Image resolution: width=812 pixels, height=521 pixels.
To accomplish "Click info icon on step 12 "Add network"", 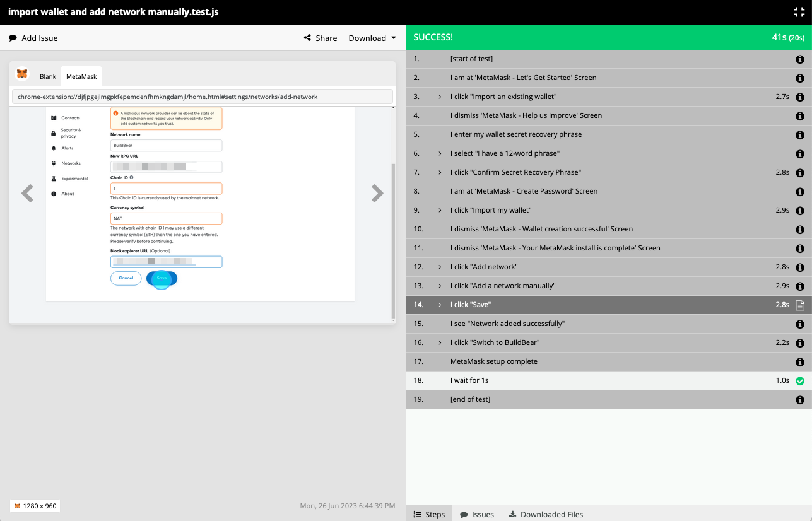I will 799,267.
